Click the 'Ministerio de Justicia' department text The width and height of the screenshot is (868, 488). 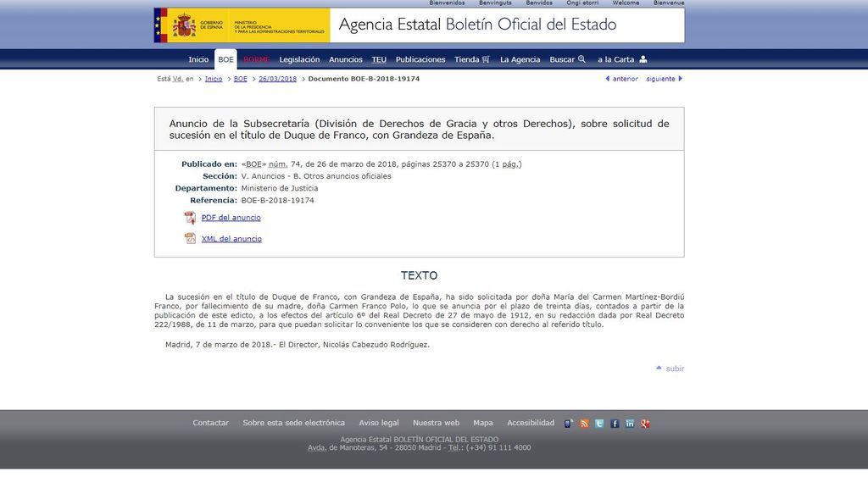pyautogui.click(x=280, y=188)
